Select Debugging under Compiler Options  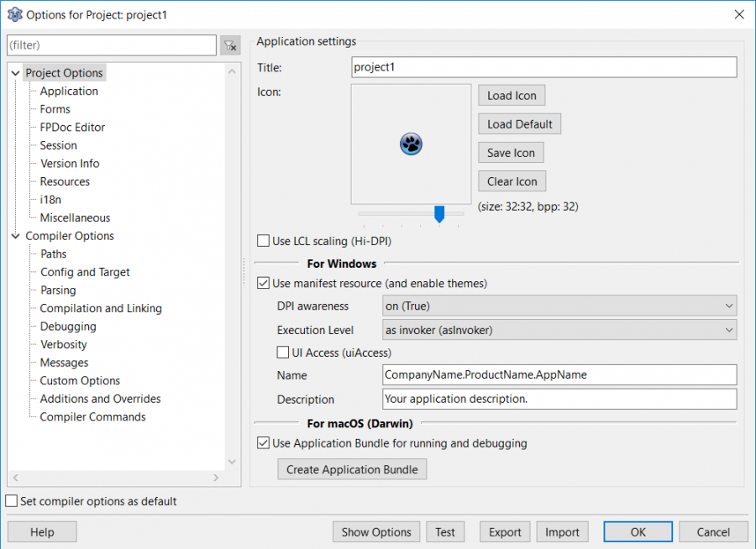(66, 326)
